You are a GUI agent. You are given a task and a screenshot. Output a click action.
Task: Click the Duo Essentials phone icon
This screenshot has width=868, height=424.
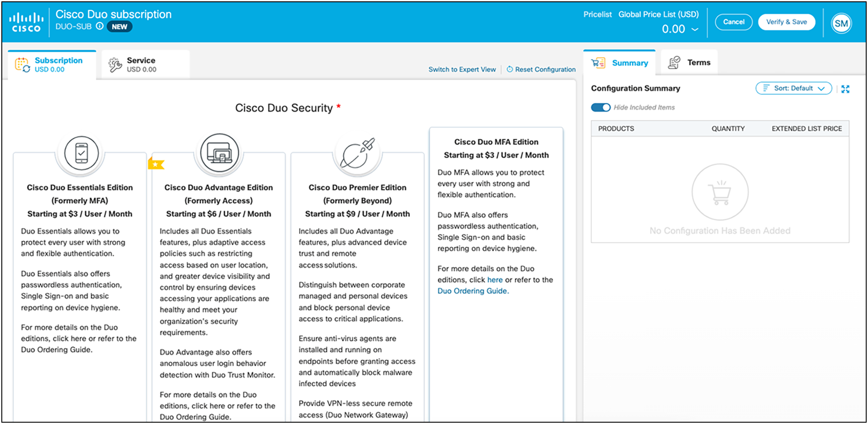(x=81, y=153)
